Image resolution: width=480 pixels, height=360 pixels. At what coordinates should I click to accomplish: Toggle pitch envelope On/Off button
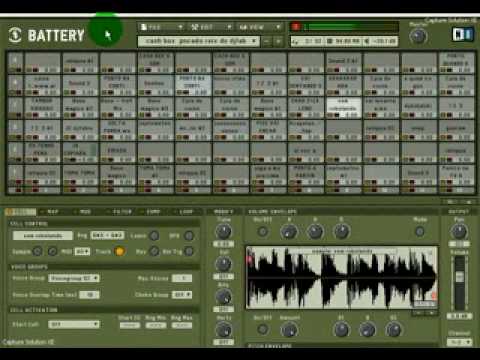[x=263, y=330]
